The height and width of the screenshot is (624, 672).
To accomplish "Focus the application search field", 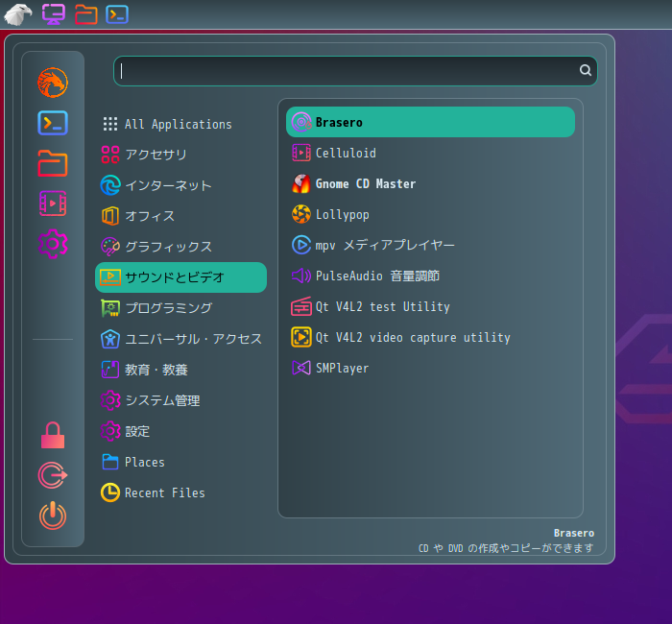I will point(355,71).
